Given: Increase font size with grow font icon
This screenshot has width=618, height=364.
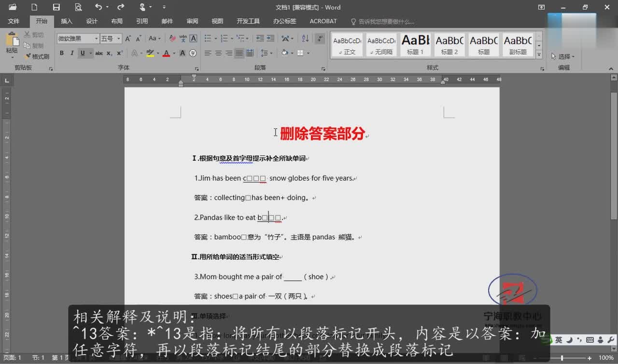Looking at the screenshot, I should point(128,39).
